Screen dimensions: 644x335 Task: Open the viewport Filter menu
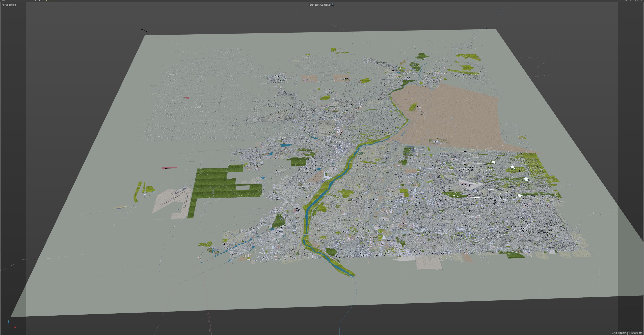point(60,0)
